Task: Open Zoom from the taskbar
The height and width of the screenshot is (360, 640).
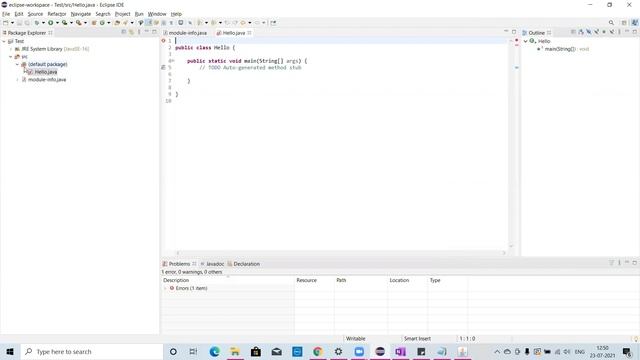Action: pyautogui.click(x=359, y=351)
